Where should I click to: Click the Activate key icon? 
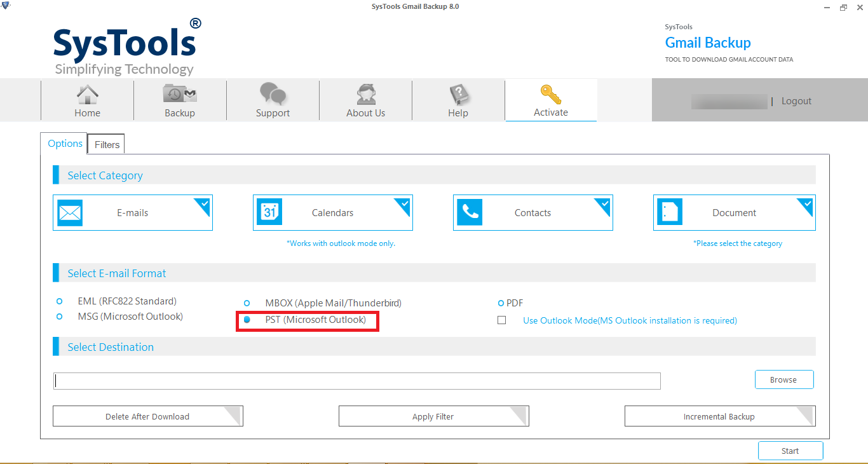[x=550, y=94]
